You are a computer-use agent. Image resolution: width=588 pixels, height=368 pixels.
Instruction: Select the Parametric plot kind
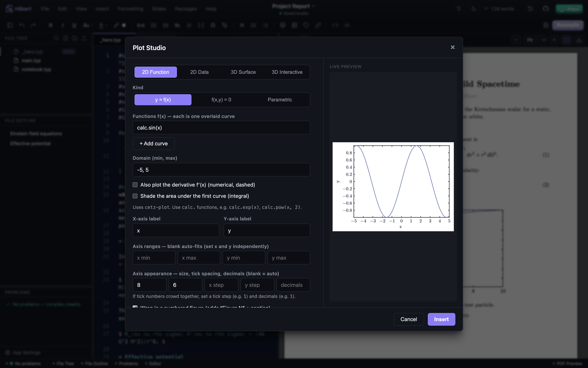[280, 100]
